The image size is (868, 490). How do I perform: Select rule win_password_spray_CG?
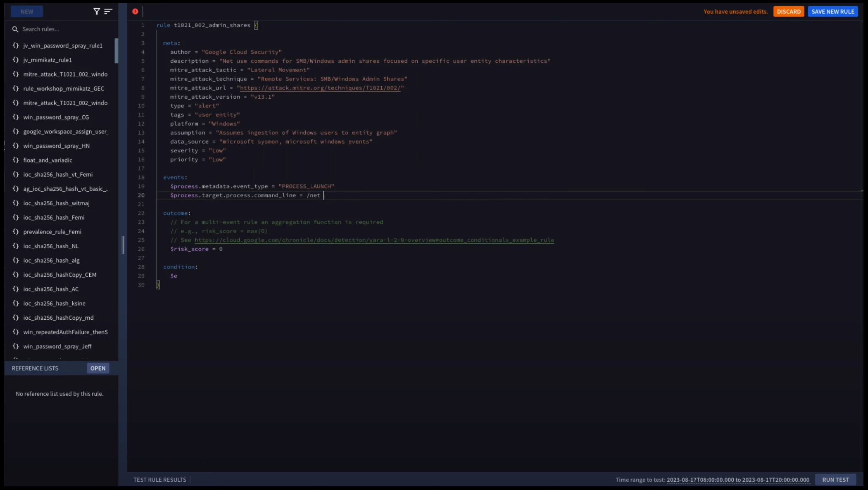pos(56,117)
